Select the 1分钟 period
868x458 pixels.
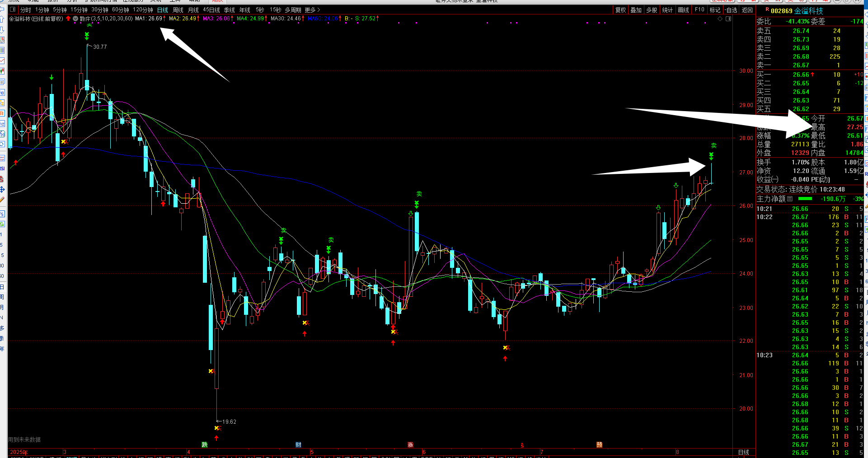pyautogui.click(x=42, y=10)
